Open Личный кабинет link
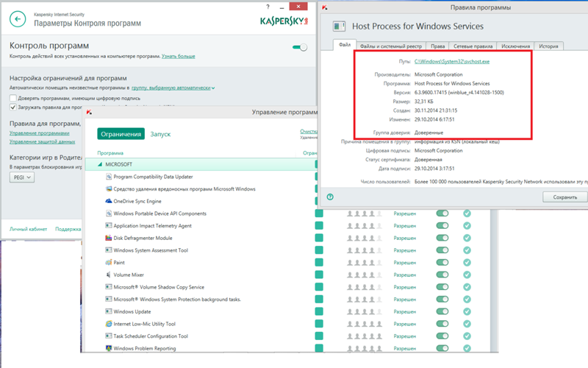 pyautogui.click(x=28, y=229)
